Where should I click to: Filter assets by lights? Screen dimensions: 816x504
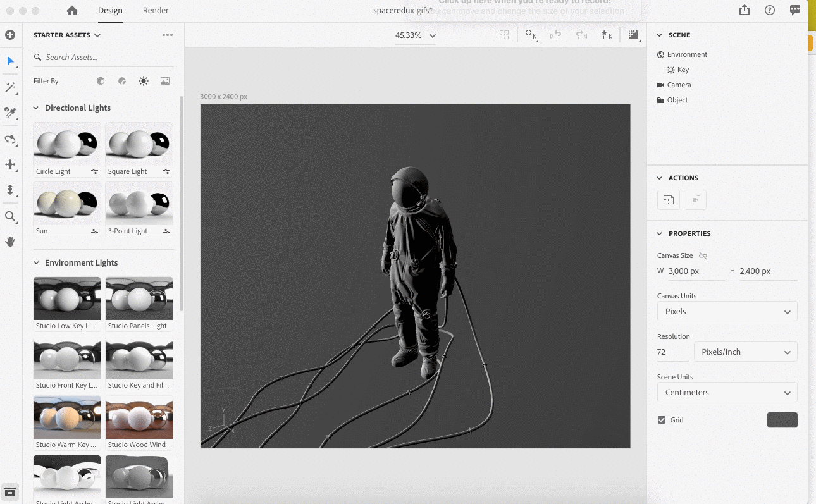[x=144, y=81]
